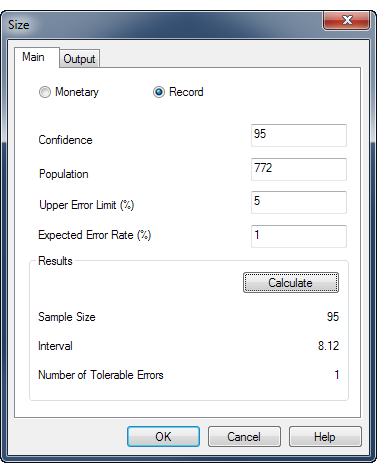Image resolution: width=377 pixels, height=463 pixels.
Task: Focus the Population field showing 772
Action: (299, 169)
